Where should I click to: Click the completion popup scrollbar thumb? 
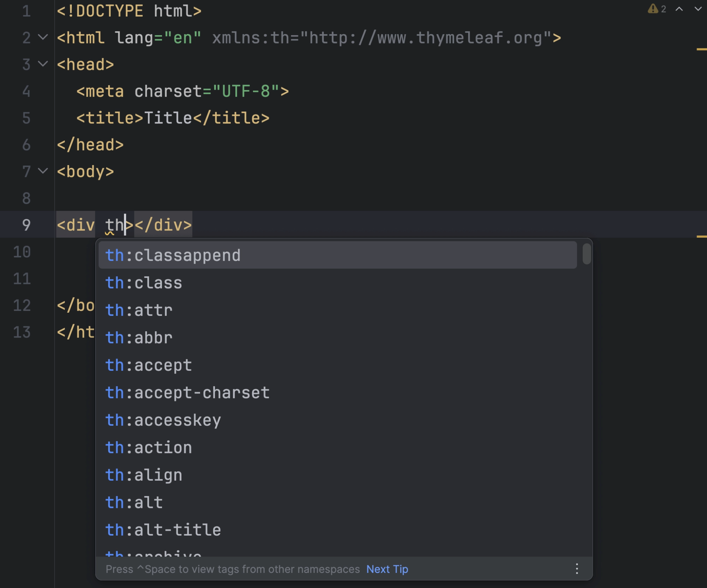click(587, 254)
